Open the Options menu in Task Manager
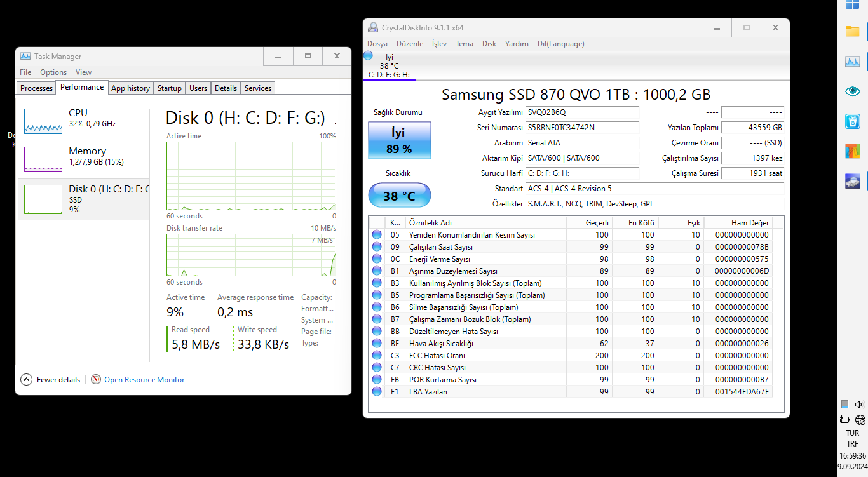Screen dimensions: 868x477 coord(53,72)
